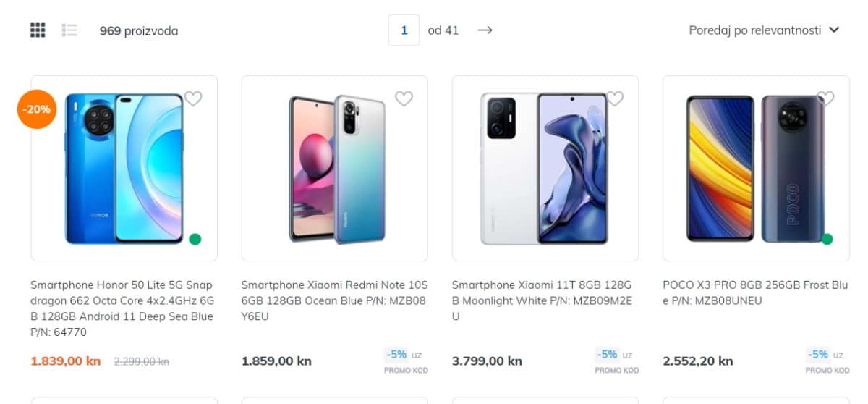Favorite the Redmi Note 10S
Screen dimensions: 868x404
pyautogui.click(x=404, y=98)
